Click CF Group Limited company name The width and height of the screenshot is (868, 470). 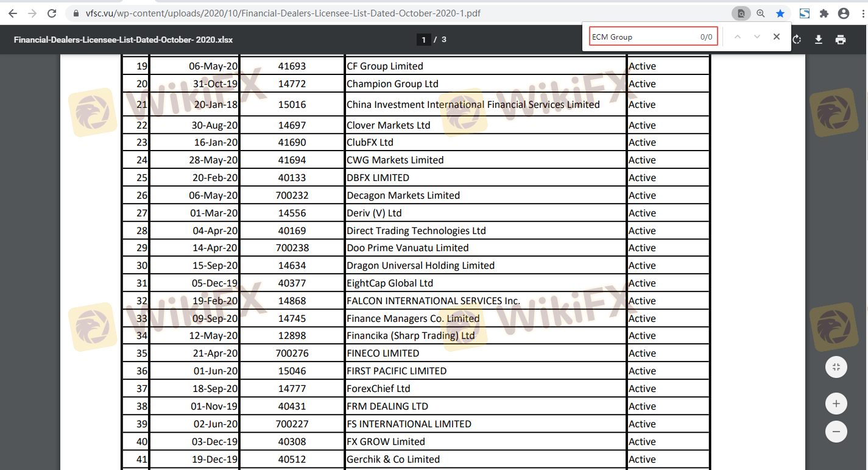click(x=385, y=66)
